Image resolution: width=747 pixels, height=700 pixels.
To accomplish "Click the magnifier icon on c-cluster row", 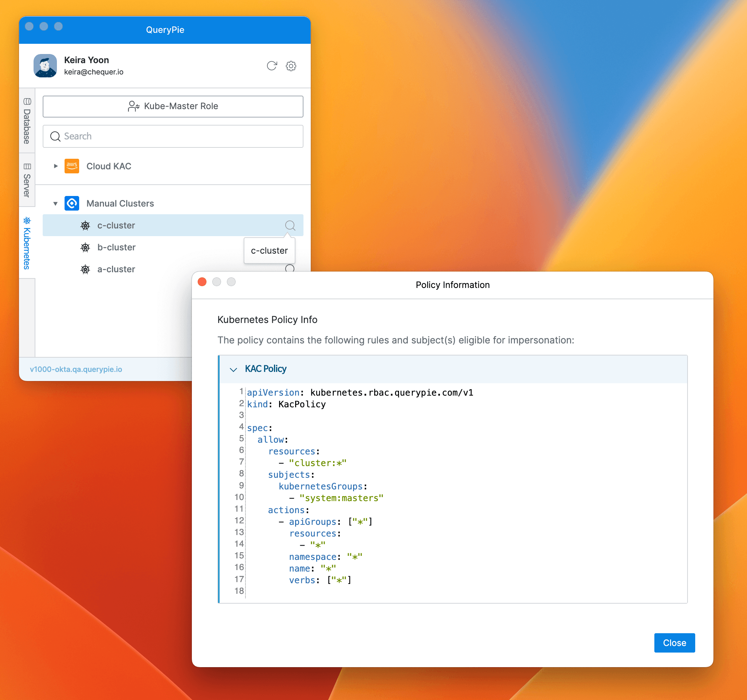I will tap(290, 225).
